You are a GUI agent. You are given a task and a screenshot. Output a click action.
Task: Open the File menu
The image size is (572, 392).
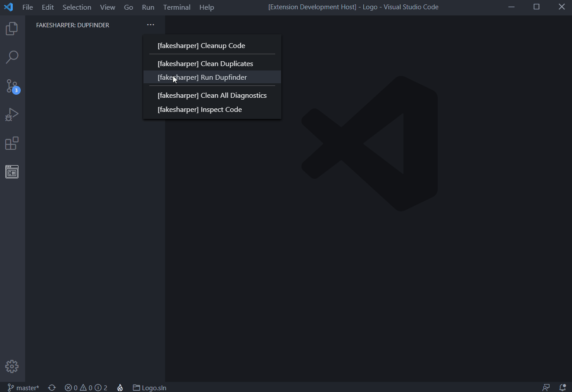pyautogui.click(x=28, y=7)
